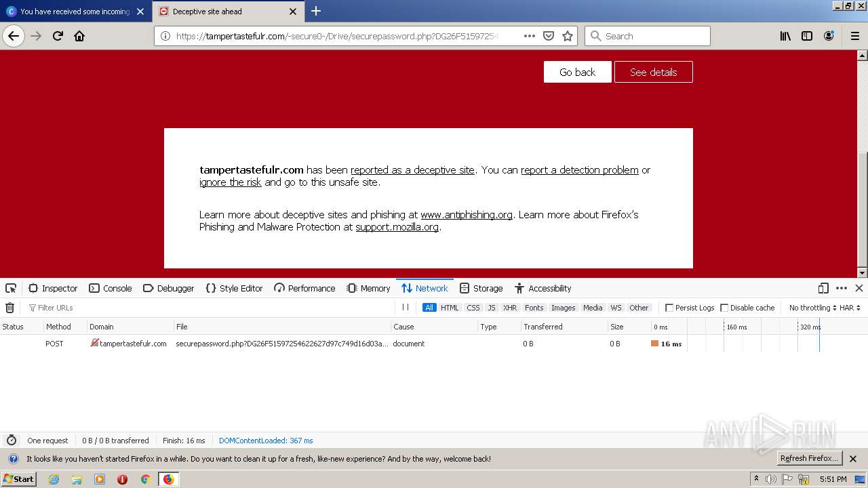The height and width of the screenshot is (488, 868).
Task: Filter requests to Fonts only
Action: 534,308
